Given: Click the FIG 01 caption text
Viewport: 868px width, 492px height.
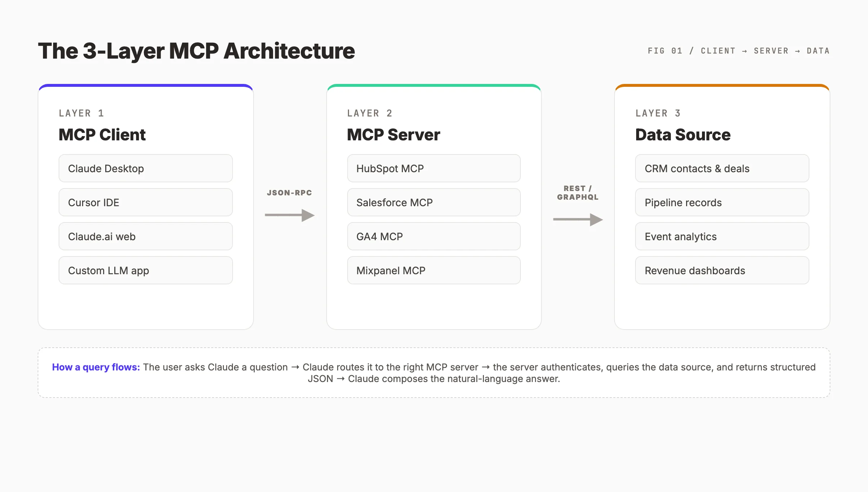Looking at the screenshot, I should tap(739, 51).
